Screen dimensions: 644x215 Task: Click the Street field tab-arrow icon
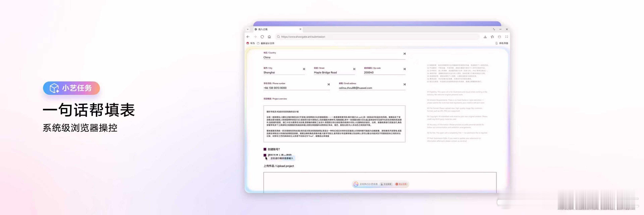(354, 69)
